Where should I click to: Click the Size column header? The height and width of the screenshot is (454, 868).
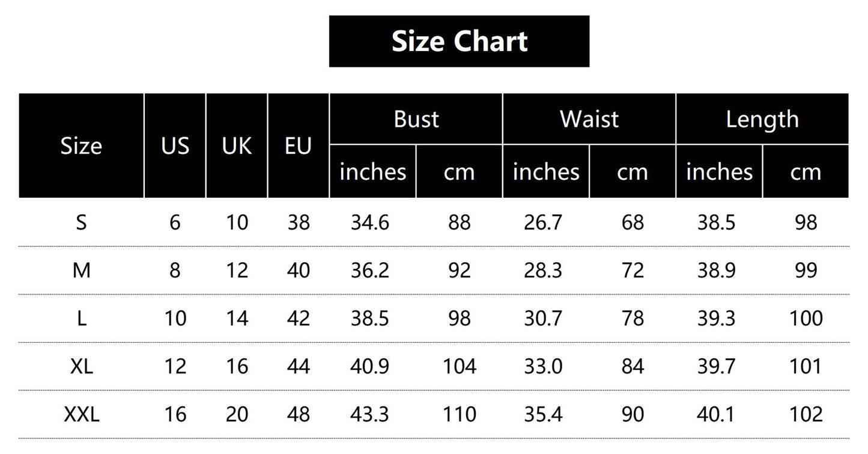coord(81,146)
